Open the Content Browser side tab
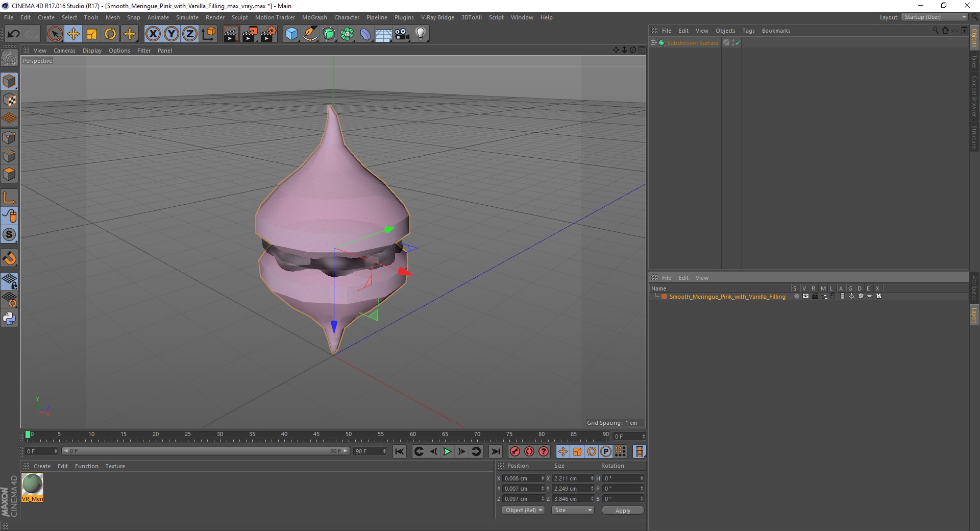 974,96
